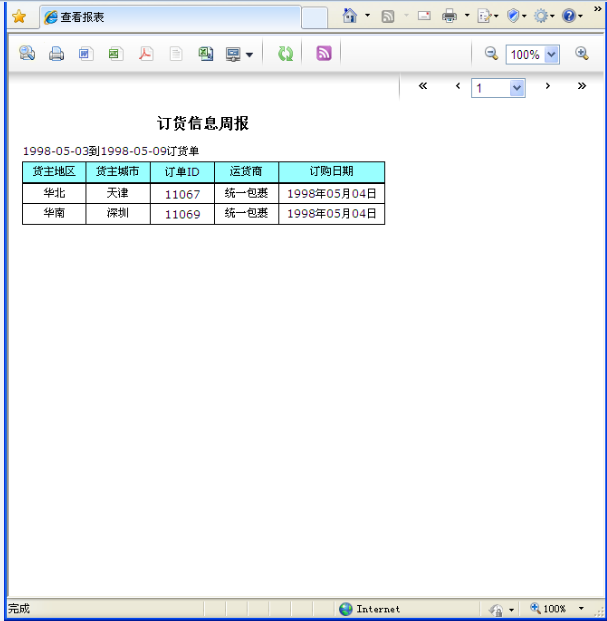Expand the display mode dropdown arrow
The image size is (607, 621).
point(249,55)
